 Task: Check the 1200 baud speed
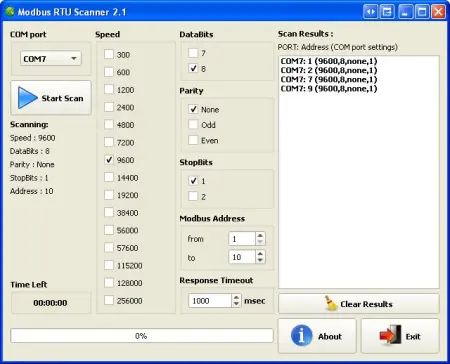click(x=109, y=89)
